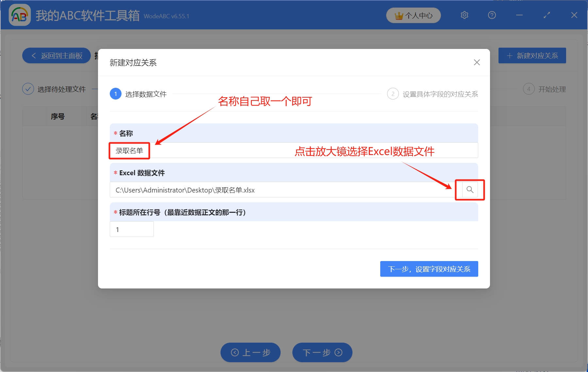The width and height of the screenshot is (588, 372).
Task: Click 返回到主面板 button
Action: click(x=56, y=55)
